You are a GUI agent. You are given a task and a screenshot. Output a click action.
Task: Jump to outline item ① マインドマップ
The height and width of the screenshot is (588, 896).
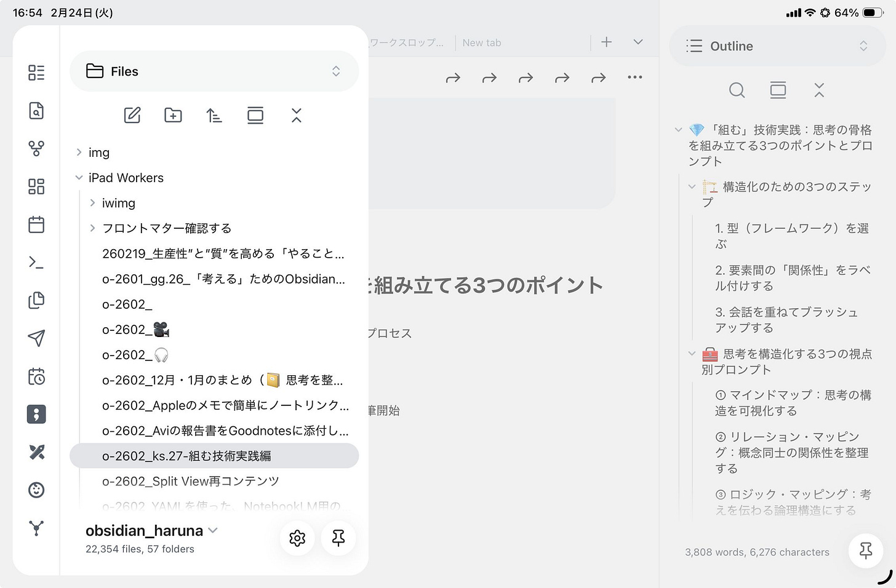click(793, 403)
